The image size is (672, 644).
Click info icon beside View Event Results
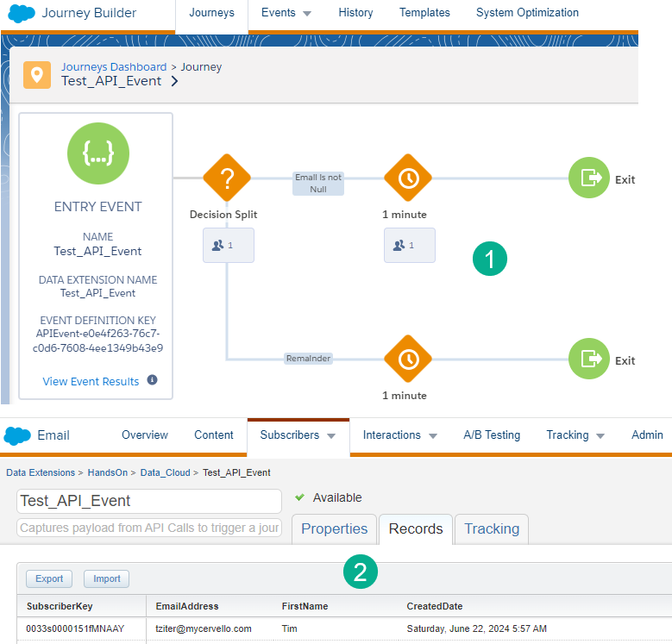pyautogui.click(x=152, y=380)
